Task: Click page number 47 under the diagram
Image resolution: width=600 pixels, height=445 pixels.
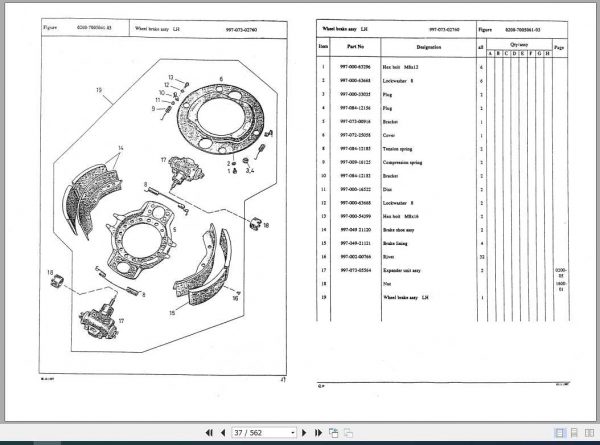Action: [283, 380]
